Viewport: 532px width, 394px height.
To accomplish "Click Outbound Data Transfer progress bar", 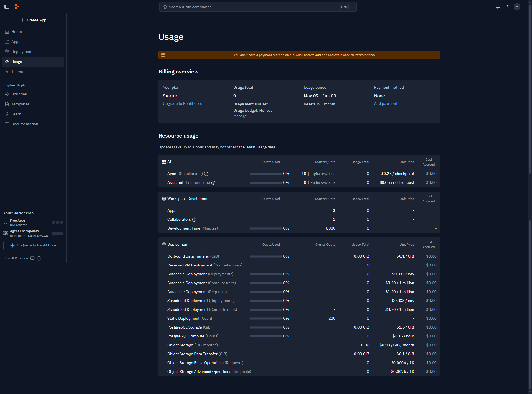I will click(266, 256).
